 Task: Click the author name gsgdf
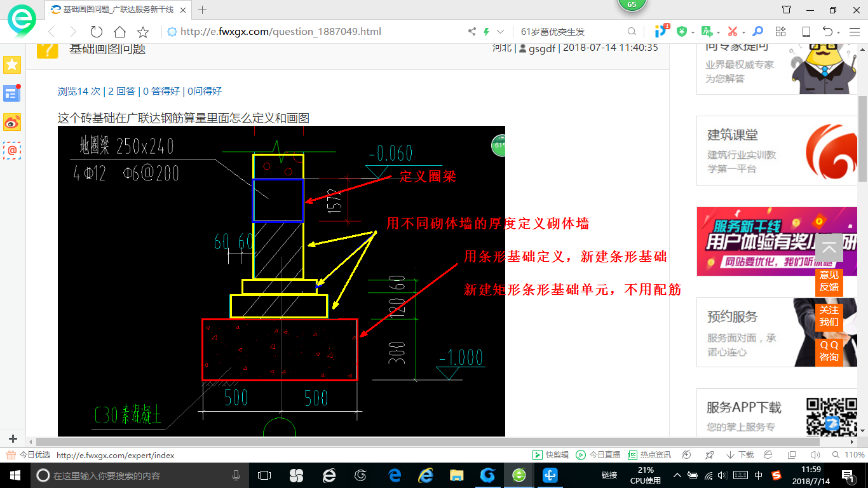542,48
